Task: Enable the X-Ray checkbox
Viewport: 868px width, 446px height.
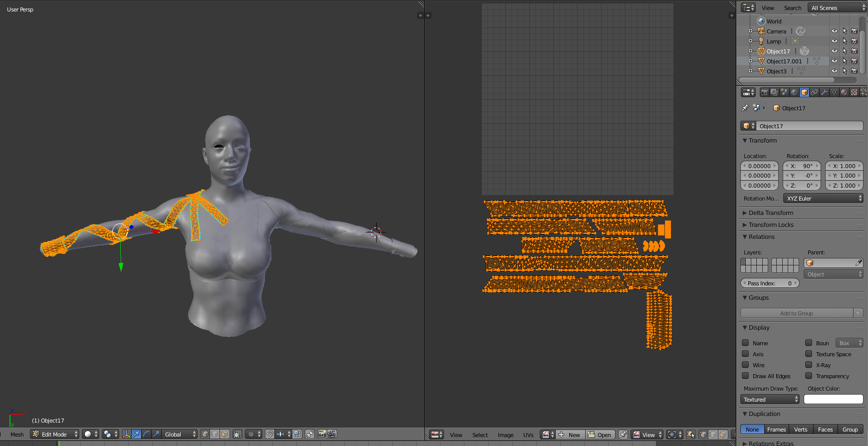Action: (809, 365)
